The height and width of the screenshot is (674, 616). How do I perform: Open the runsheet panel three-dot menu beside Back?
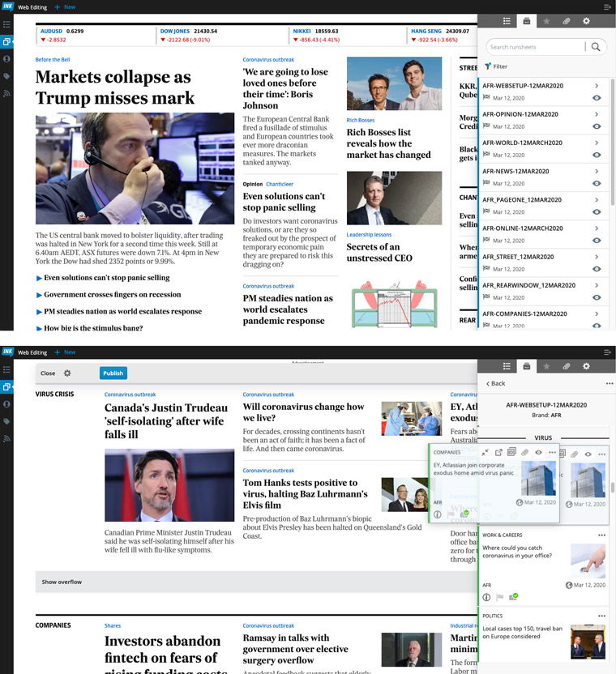[610, 383]
